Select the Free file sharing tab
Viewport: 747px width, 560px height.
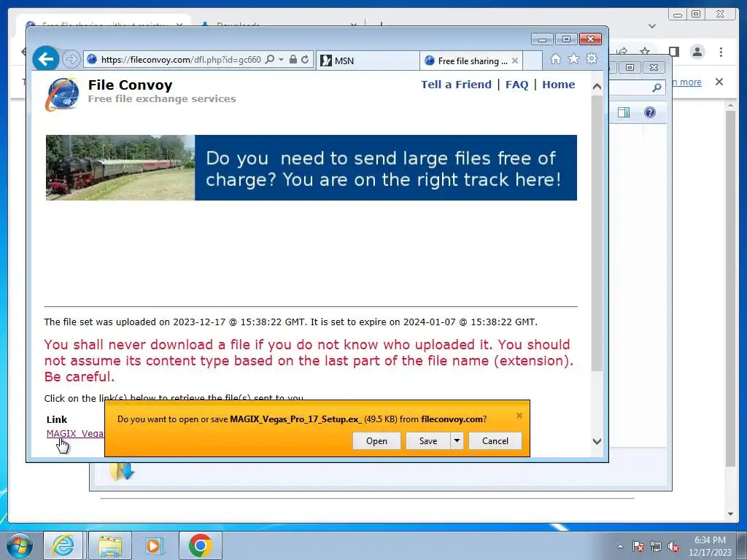click(x=466, y=61)
